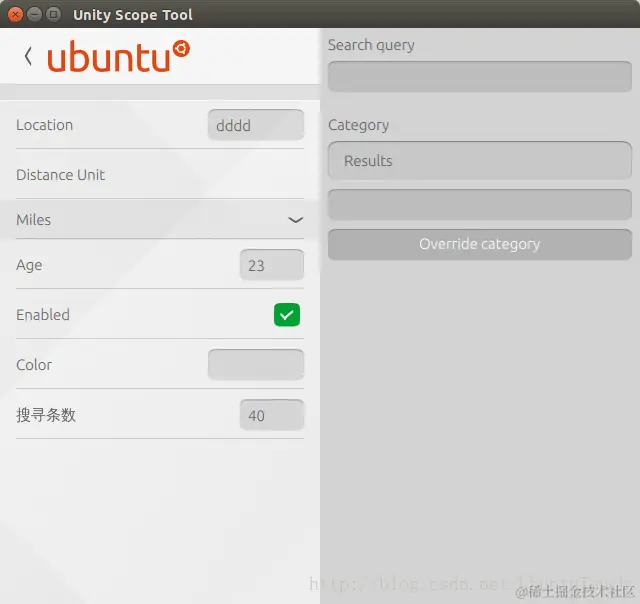Click the Color label
The height and width of the screenshot is (604, 640).
tap(34, 364)
